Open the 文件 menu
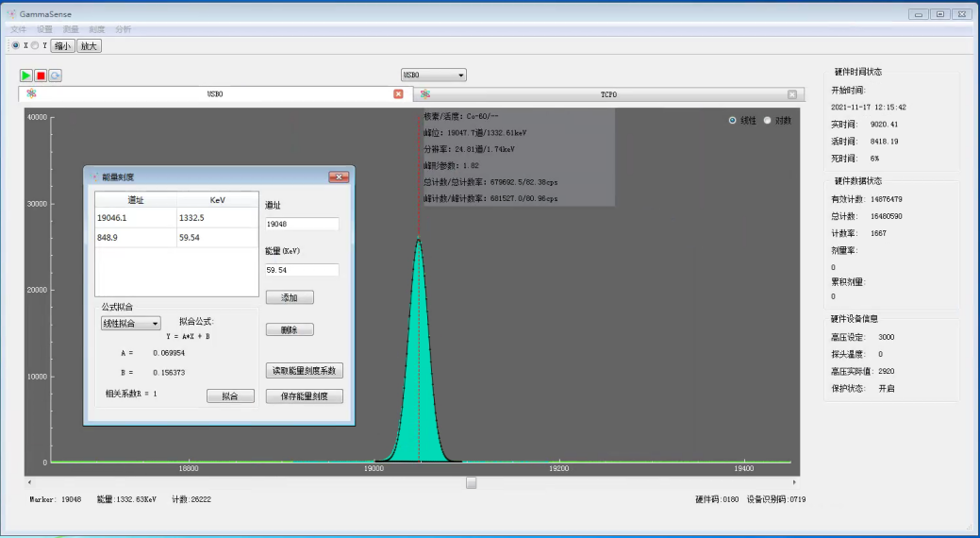 click(x=18, y=29)
